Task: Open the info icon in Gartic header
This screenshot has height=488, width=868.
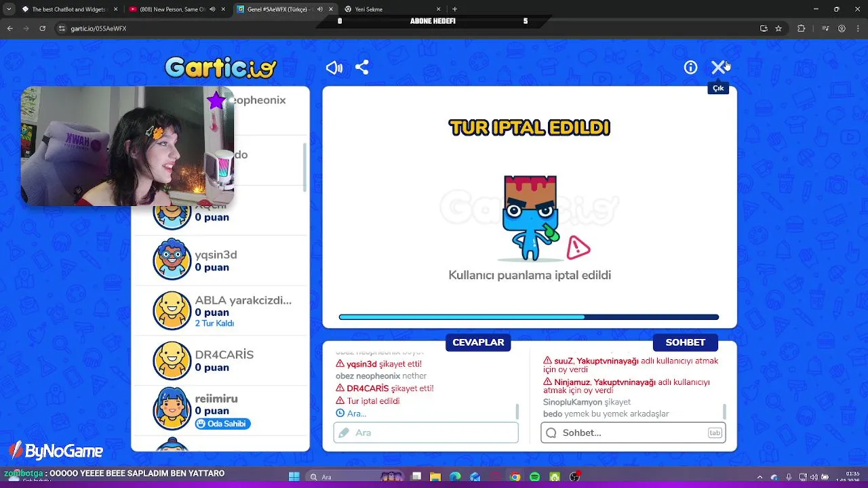Action: tap(690, 68)
